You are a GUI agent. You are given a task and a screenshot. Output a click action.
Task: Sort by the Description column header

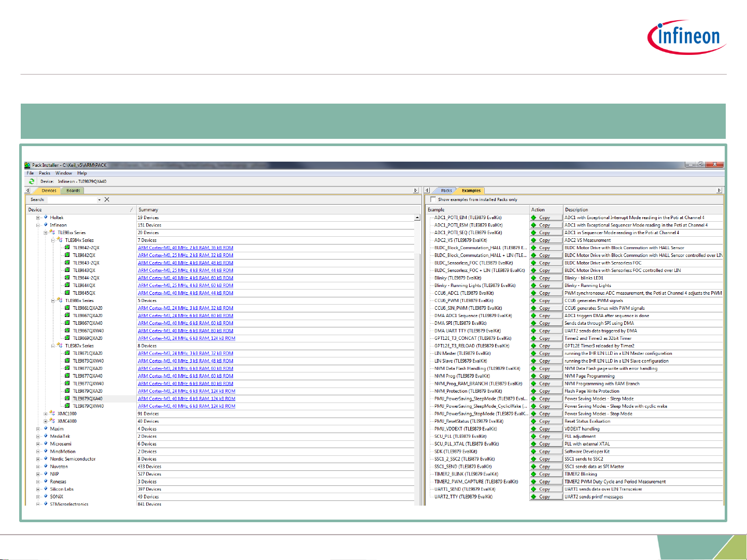[643, 210]
